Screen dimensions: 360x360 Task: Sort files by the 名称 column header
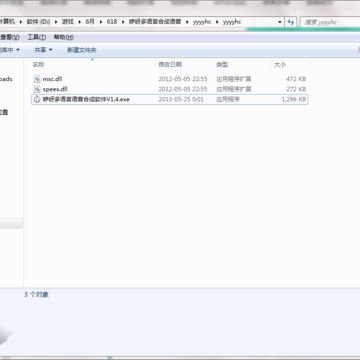click(x=38, y=64)
